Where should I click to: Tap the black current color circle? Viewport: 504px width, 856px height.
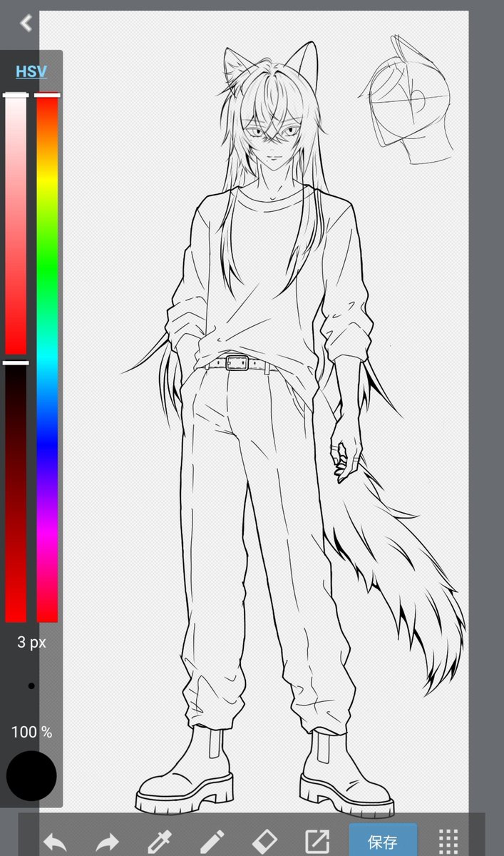pyautogui.click(x=31, y=775)
